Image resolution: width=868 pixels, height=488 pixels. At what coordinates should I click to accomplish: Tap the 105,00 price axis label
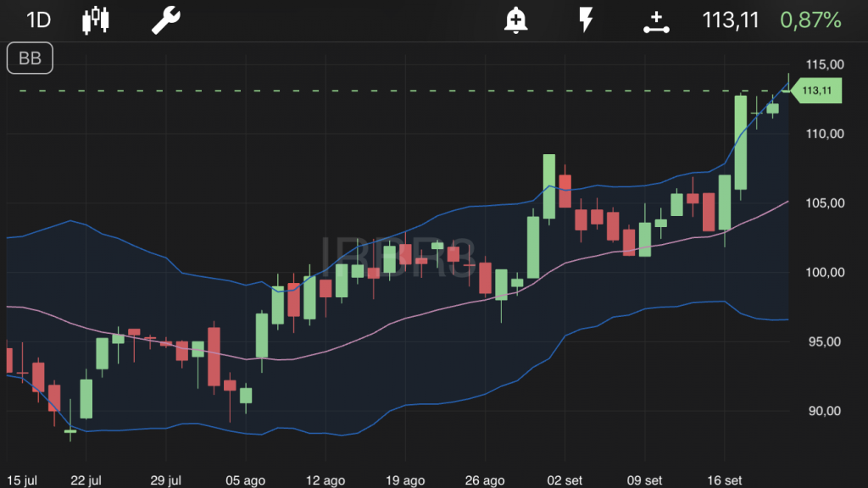pyautogui.click(x=825, y=203)
